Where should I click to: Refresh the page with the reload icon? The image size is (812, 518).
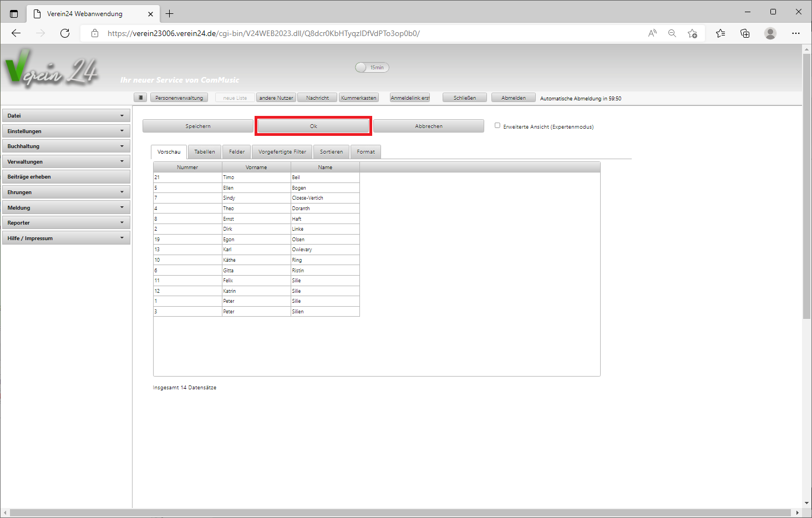[65, 33]
